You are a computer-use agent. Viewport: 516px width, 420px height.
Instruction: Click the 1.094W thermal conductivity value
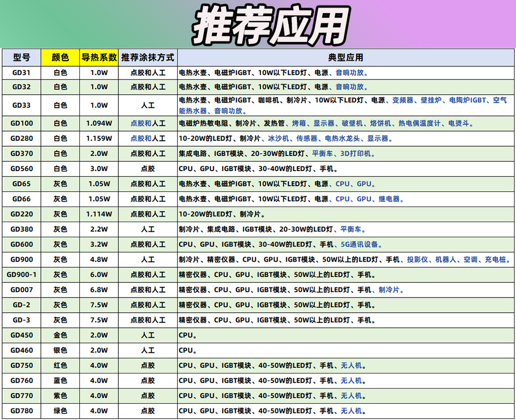pyautogui.click(x=99, y=123)
